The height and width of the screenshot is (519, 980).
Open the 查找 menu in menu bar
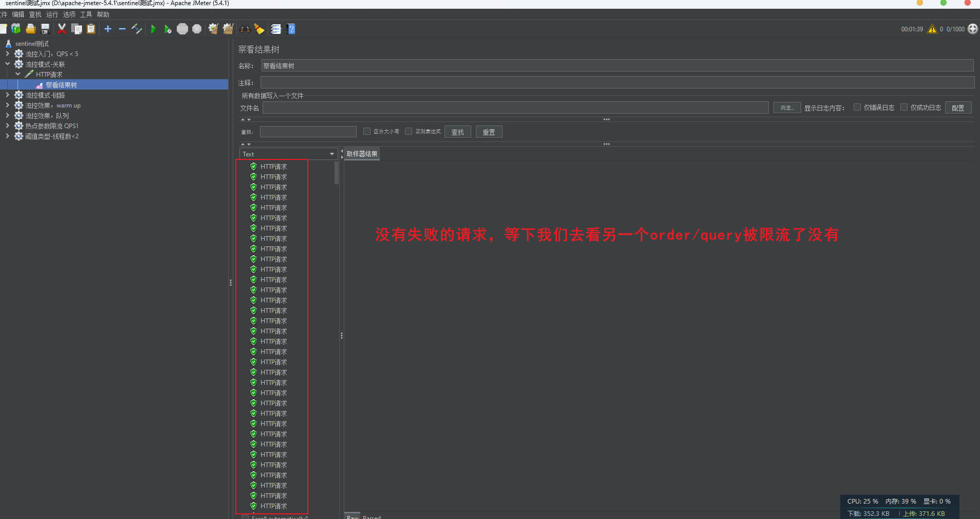35,14
